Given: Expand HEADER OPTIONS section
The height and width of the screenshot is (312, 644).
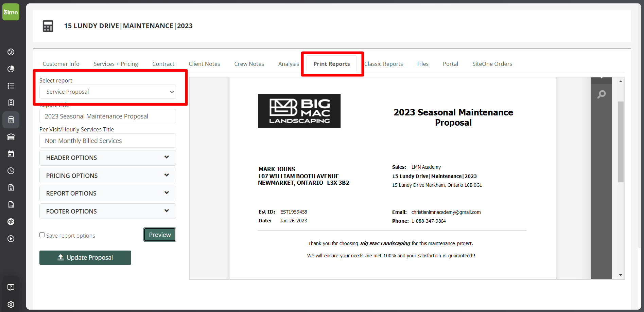Looking at the screenshot, I should pos(108,158).
